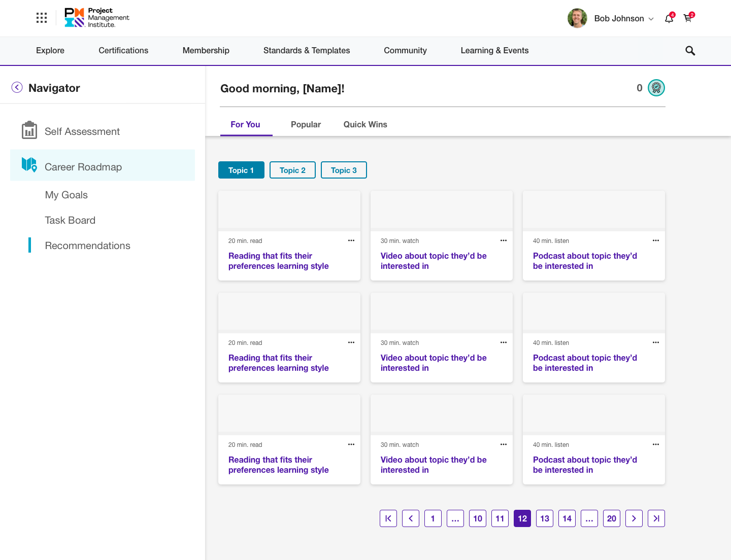Open the Membership menu
This screenshot has width=731, height=560.
coord(206,51)
